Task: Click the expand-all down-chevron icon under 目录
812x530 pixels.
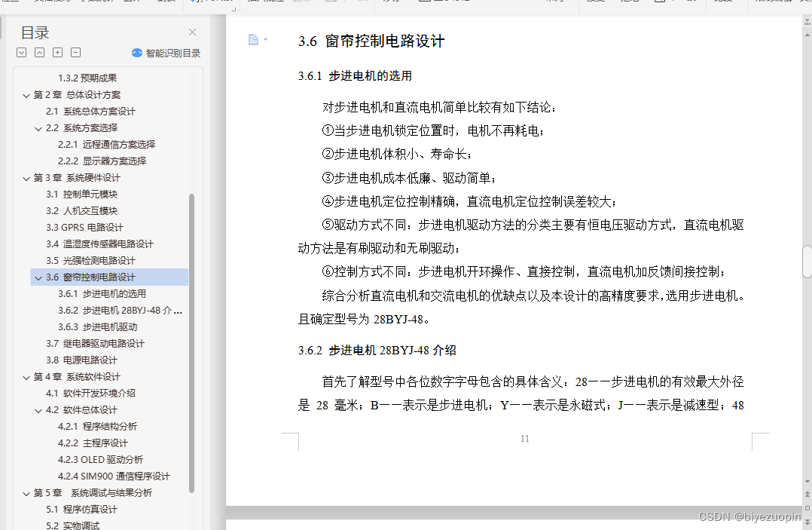Action: pyautogui.click(x=21, y=52)
